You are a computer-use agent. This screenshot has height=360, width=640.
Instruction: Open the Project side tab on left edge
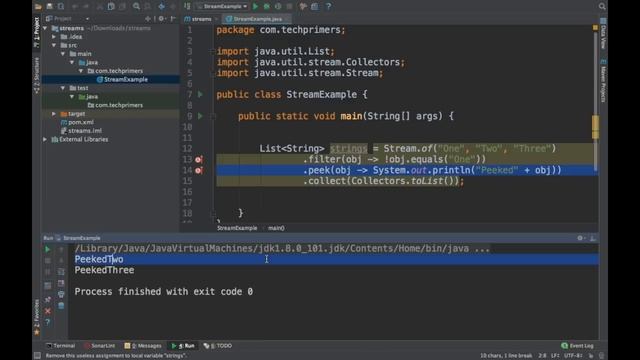tap(37, 32)
